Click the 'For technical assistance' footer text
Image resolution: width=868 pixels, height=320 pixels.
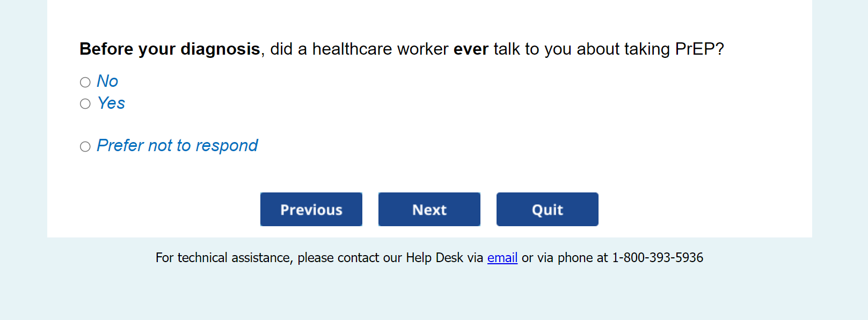click(x=223, y=258)
